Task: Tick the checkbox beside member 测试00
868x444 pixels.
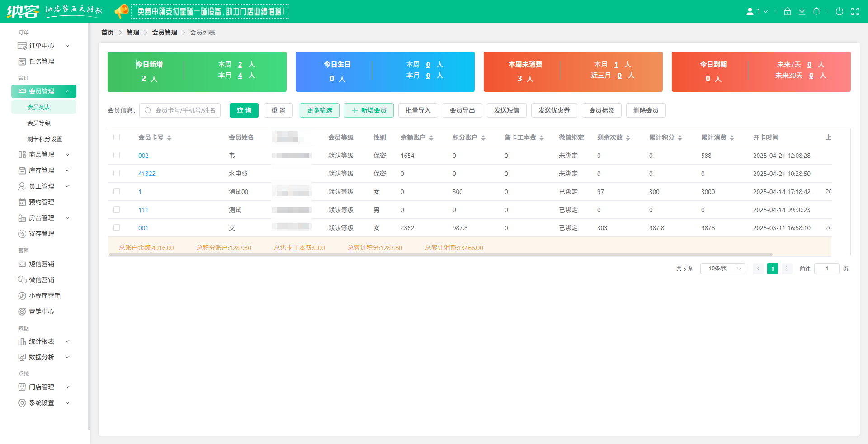Action: coord(117,191)
